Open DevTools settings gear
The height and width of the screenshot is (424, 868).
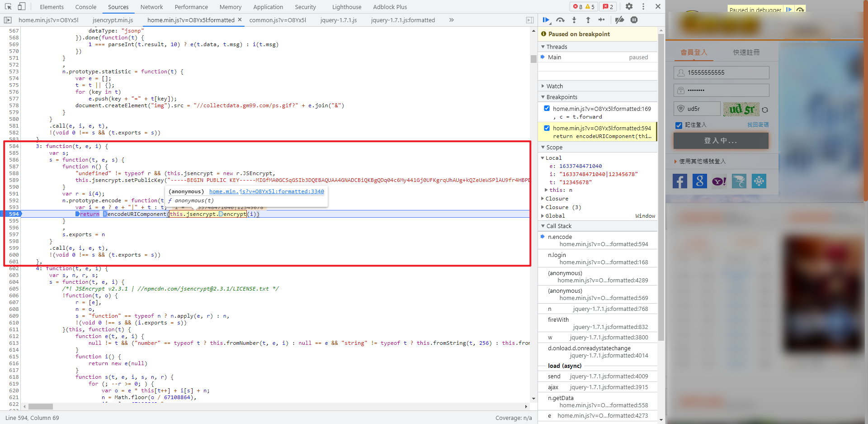tap(629, 6)
